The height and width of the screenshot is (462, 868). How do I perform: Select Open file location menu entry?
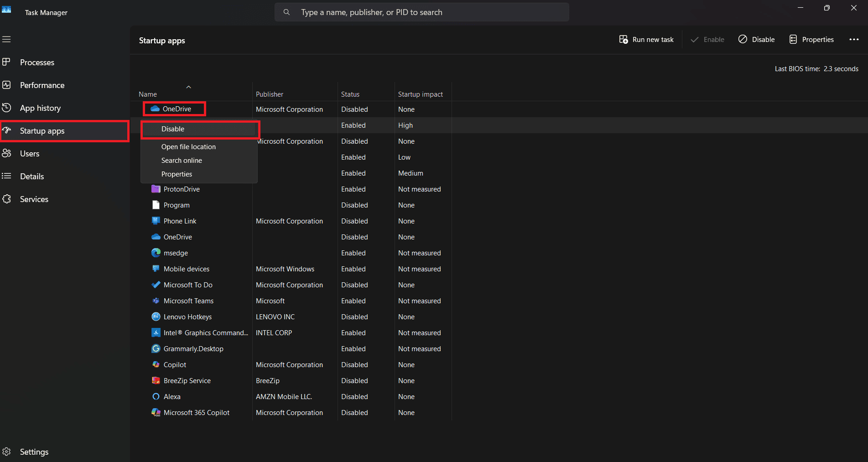point(188,147)
